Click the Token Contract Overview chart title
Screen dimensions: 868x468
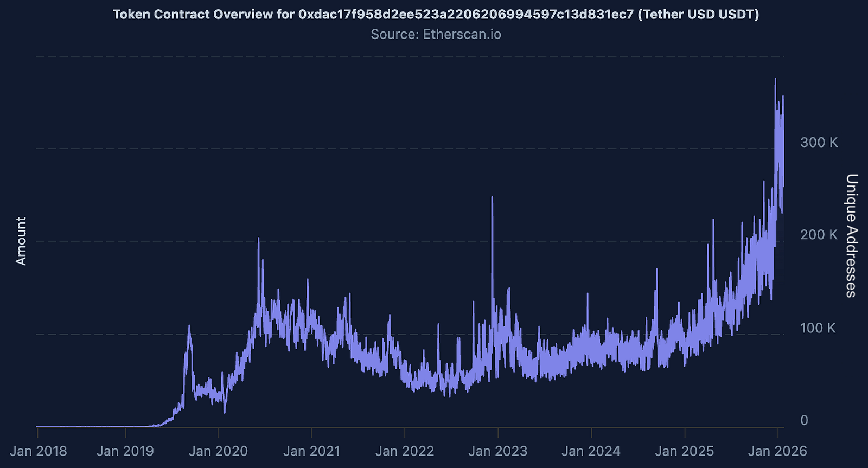[436, 14]
